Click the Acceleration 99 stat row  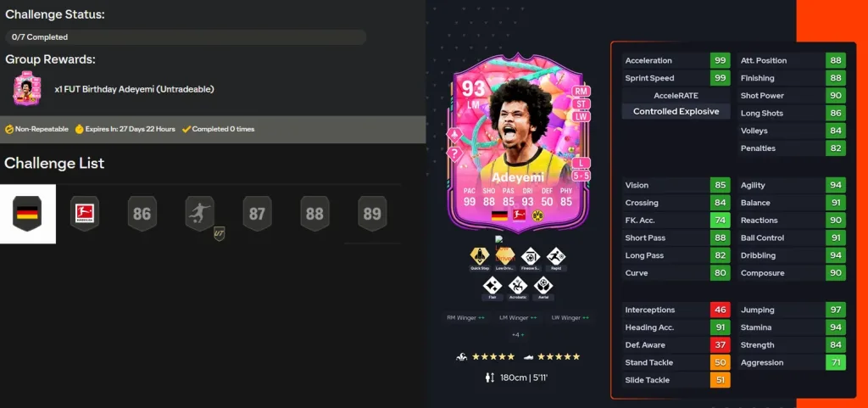coord(676,60)
